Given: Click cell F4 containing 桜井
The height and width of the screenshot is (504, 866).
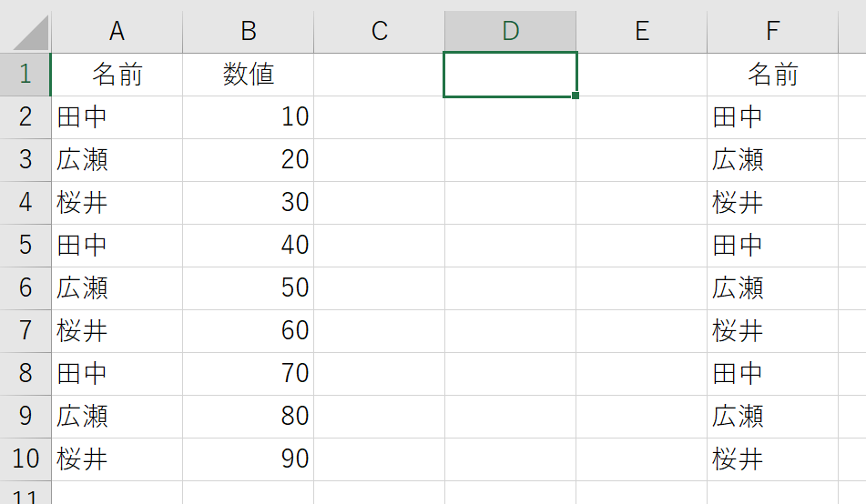Looking at the screenshot, I should 773,203.
